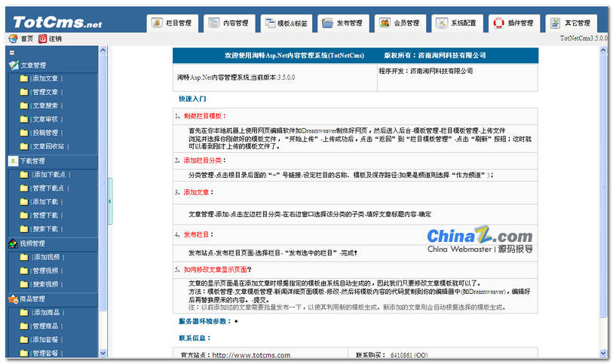613x364 pixels.
Task: Click the 注销 logout icon
Action: (43, 38)
